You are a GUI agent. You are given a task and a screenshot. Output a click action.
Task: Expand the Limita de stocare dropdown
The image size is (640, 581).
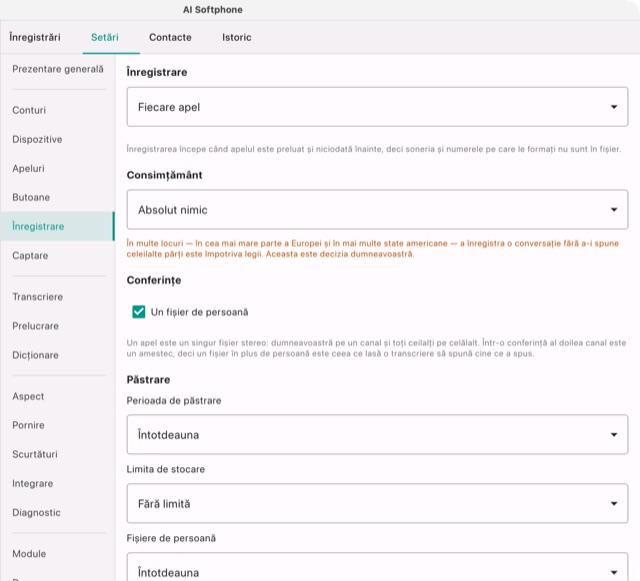377,503
